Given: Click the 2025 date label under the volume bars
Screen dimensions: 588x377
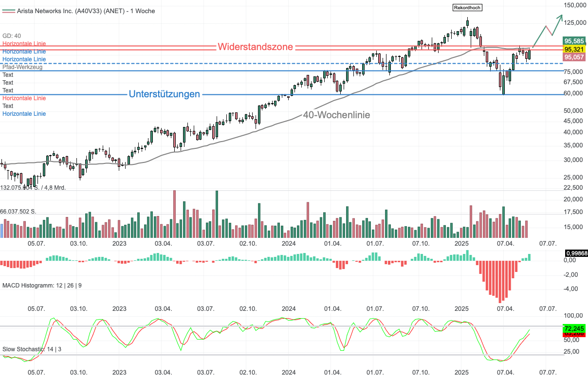Looking at the screenshot, I should [x=461, y=243].
